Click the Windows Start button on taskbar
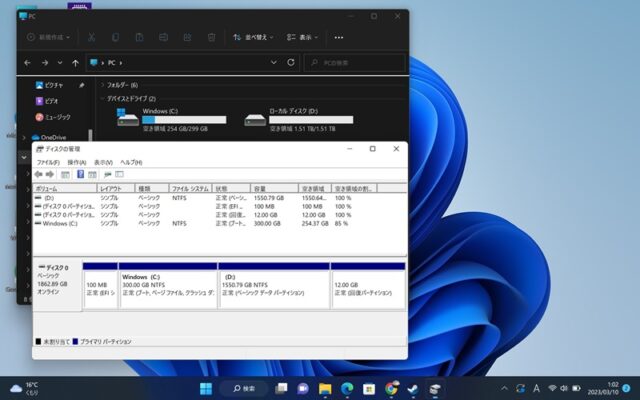Viewport: 640px width, 400px height. point(206,388)
